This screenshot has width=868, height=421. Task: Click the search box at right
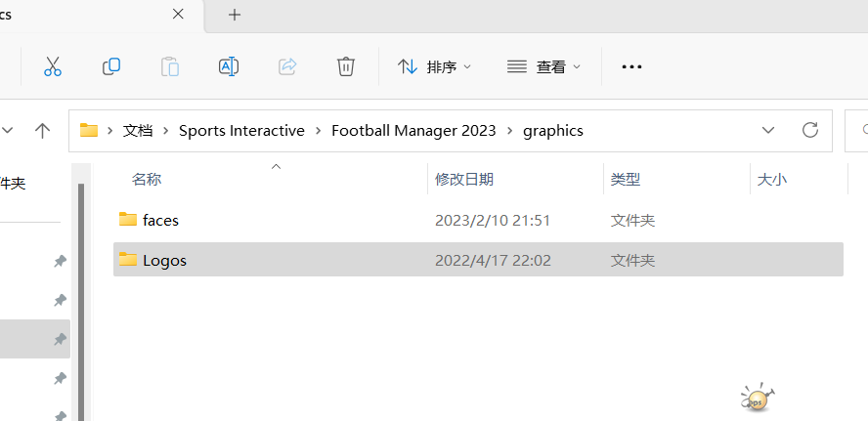point(856,131)
